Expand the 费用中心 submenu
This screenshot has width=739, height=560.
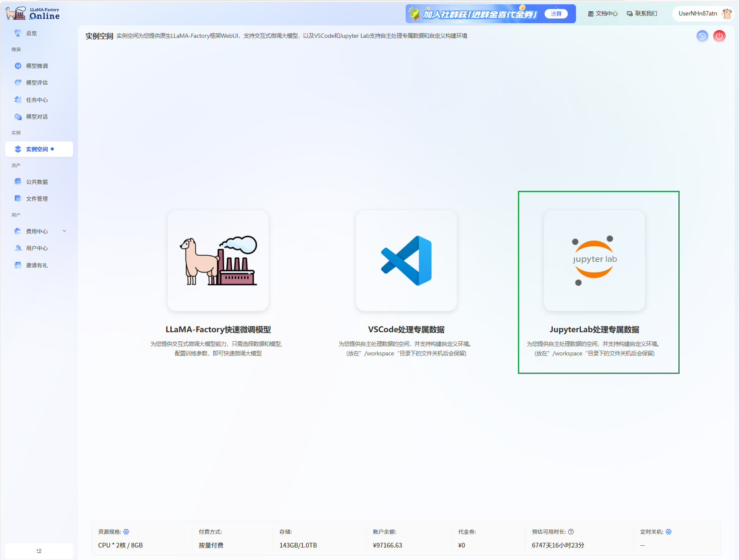pos(65,231)
